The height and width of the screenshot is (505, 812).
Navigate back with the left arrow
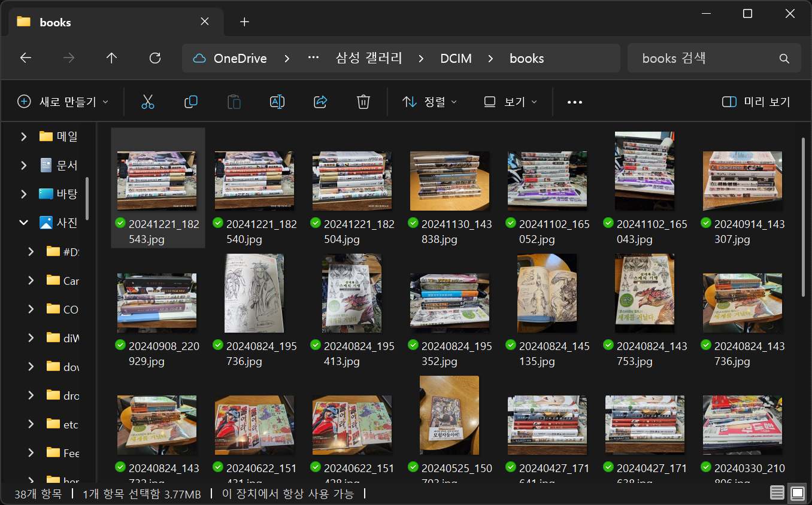(25, 58)
